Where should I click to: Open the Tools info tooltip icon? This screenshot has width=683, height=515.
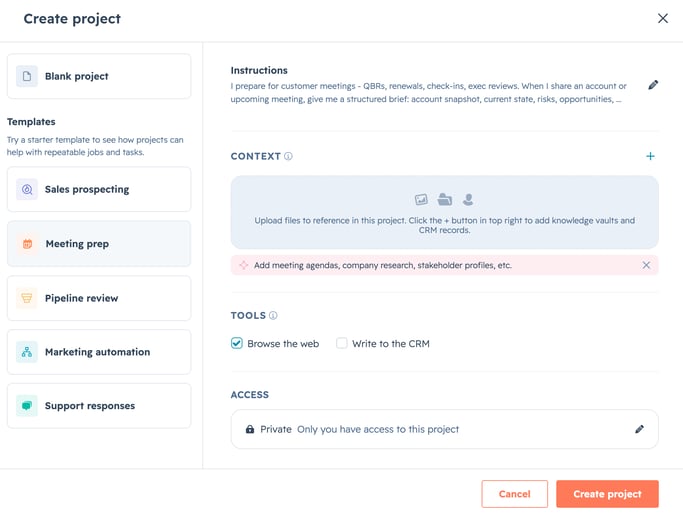(x=273, y=315)
